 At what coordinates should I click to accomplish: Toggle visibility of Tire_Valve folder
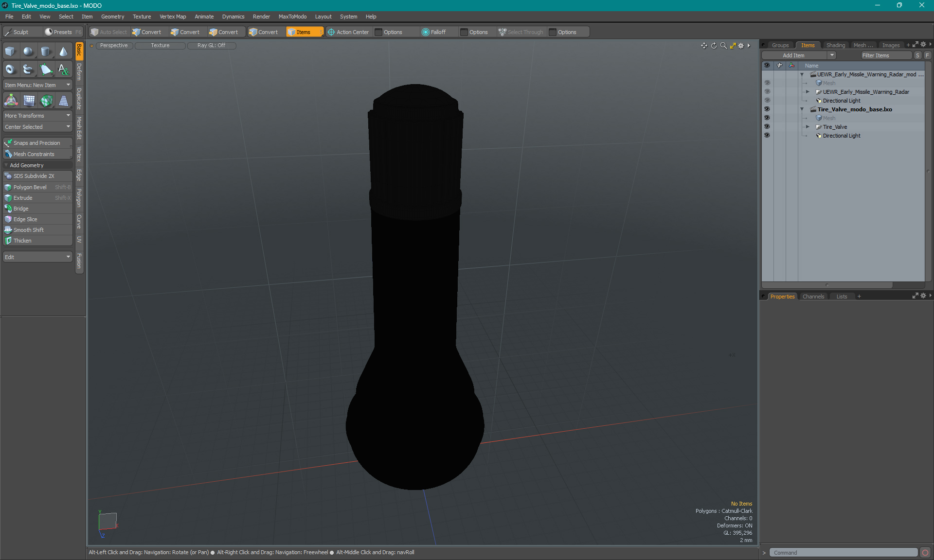click(x=767, y=127)
